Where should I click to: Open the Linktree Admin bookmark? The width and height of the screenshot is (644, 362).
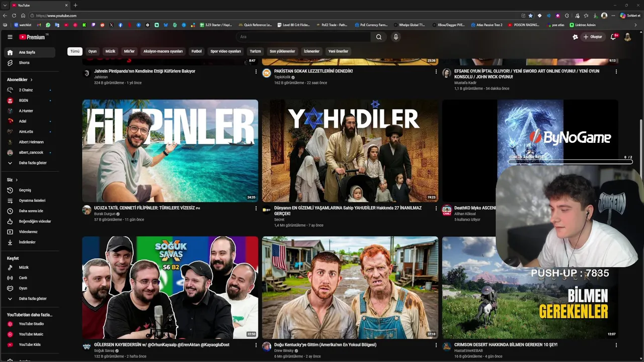(583, 25)
